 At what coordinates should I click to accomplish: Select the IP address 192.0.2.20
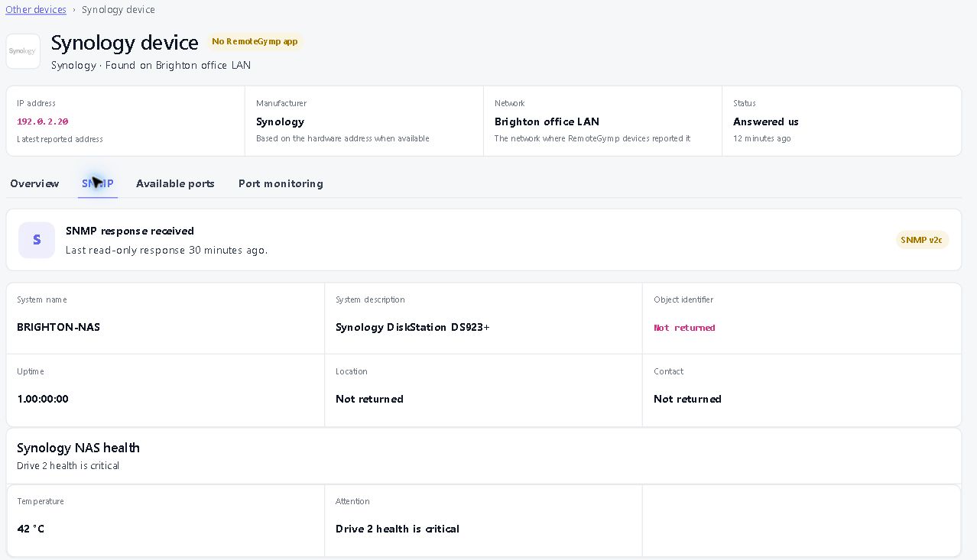[43, 121]
